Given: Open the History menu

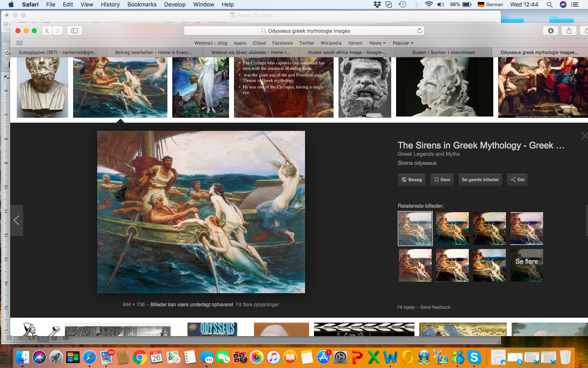Looking at the screenshot, I should [x=110, y=4].
